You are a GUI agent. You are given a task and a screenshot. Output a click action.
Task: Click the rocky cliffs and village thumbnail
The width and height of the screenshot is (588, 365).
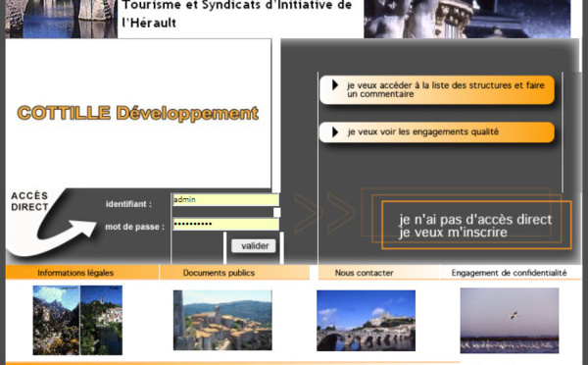tap(77, 320)
